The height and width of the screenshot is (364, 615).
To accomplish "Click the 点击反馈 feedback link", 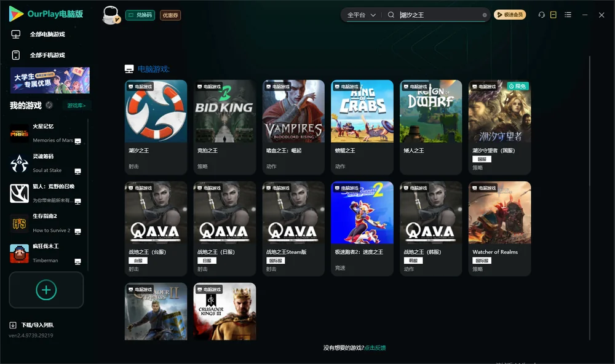I will [375, 347].
